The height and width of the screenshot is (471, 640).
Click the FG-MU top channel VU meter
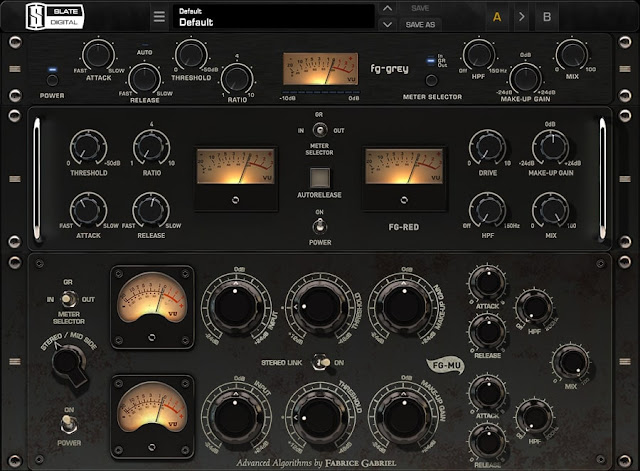151,301
